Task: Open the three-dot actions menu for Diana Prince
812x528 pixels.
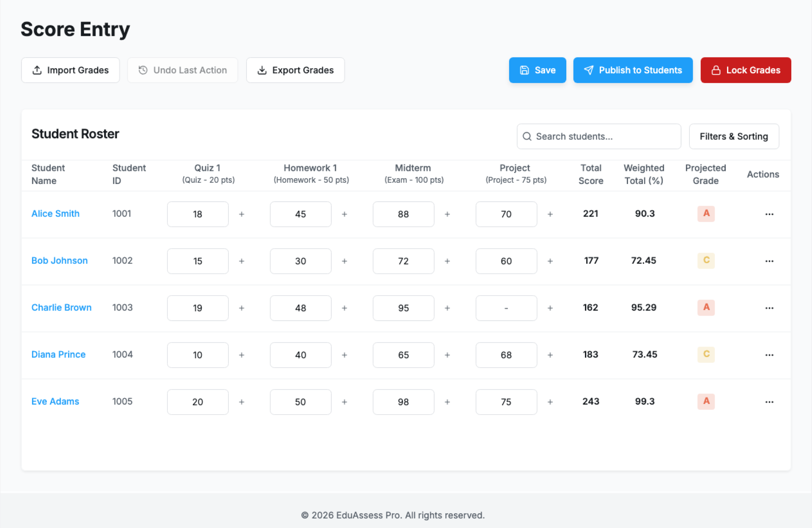Action: tap(769, 355)
